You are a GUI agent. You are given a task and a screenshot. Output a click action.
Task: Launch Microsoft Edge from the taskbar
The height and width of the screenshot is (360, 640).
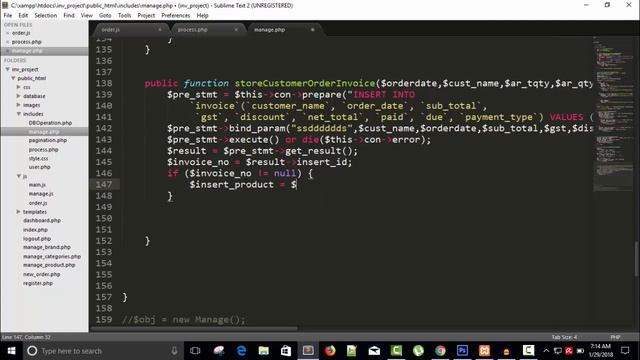pyautogui.click(x=241, y=351)
